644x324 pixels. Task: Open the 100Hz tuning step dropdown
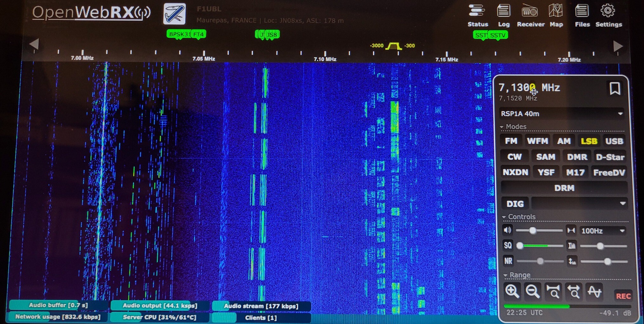coord(603,231)
